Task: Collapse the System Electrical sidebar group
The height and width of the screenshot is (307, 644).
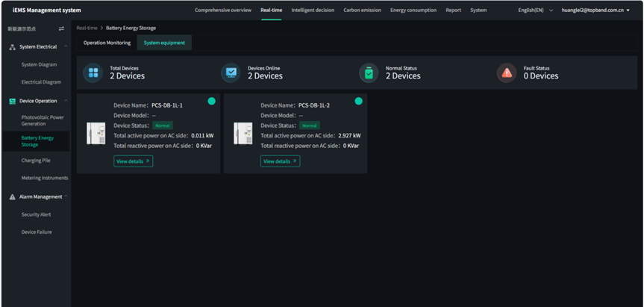Action: (64, 47)
